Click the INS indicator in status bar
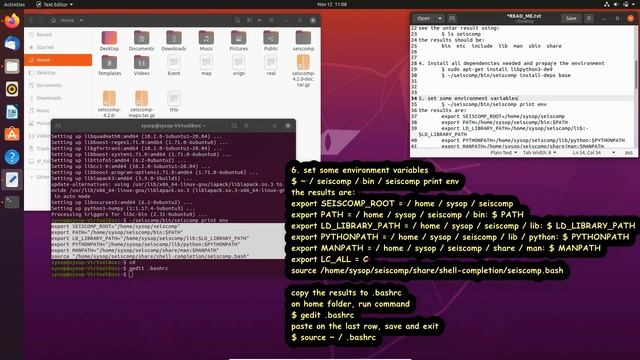The height and width of the screenshot is (360, 640). click(629, 153)
